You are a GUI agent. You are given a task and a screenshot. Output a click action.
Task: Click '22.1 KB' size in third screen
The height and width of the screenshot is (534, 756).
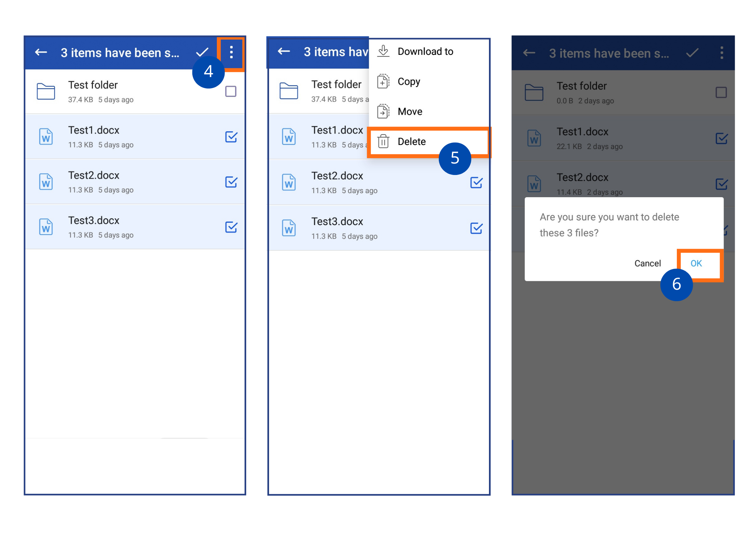(569, 147)
